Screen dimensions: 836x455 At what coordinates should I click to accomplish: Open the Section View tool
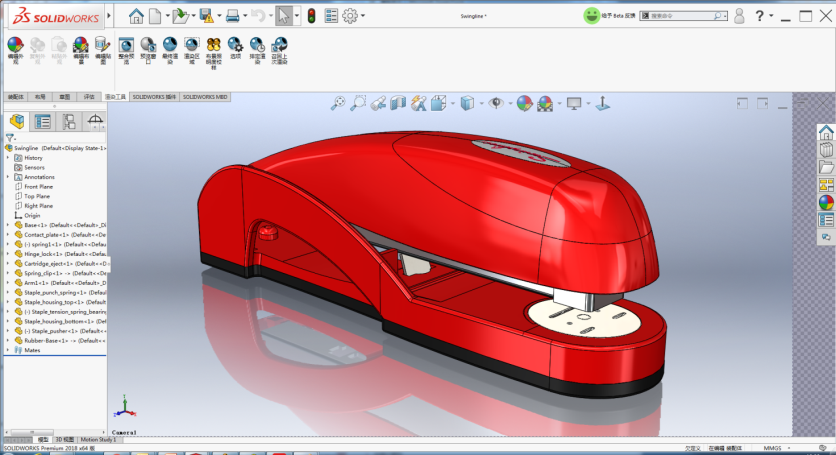click(398, 102)
